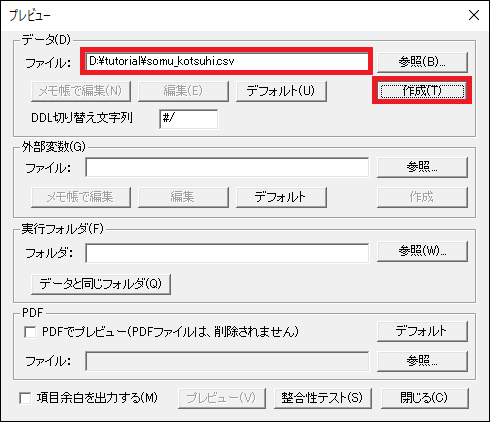Click デフォルト(U) in the data section
Viewport: 490px width, 422px height.
(281, 91)
